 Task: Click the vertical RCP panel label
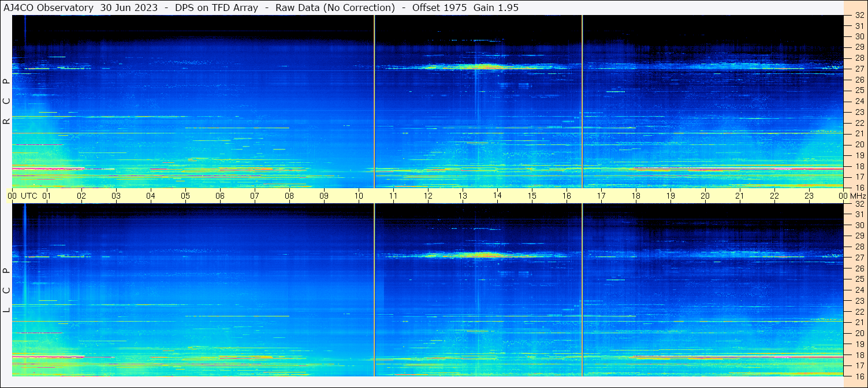coord(6,101)
